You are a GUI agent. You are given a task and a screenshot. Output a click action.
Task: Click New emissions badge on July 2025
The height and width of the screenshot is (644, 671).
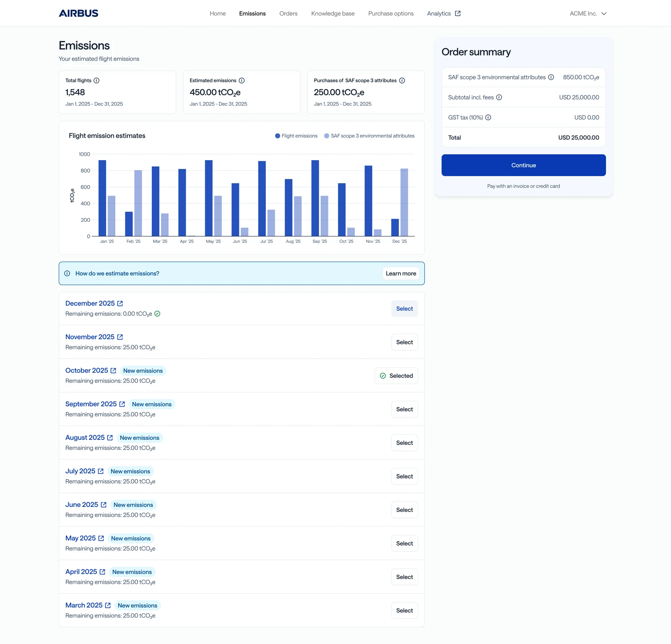click(x=130, y=471)
